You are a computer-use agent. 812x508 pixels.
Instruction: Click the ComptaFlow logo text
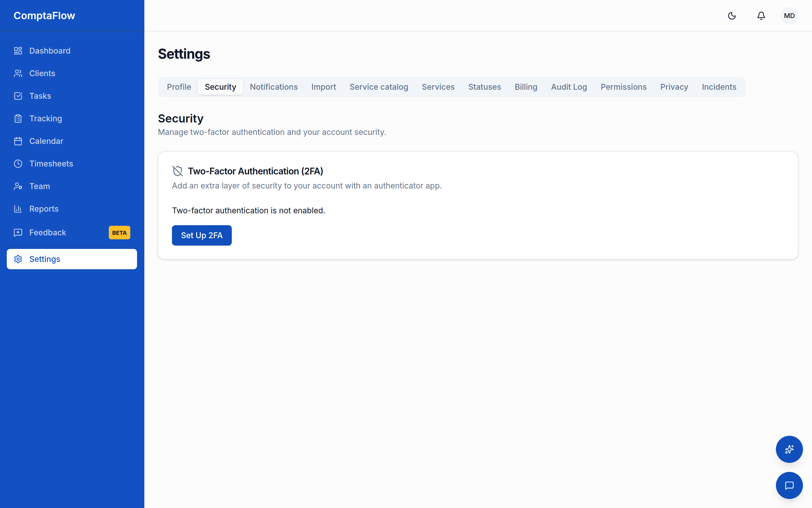(44, 16)
